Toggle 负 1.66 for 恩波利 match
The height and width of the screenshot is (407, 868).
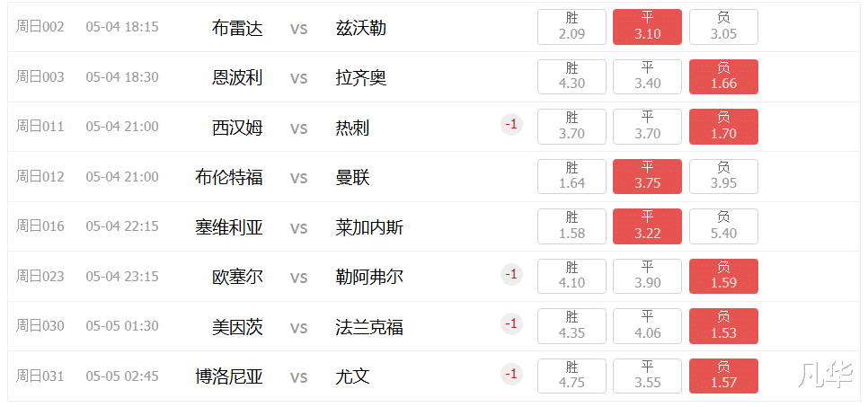(723, 77)
